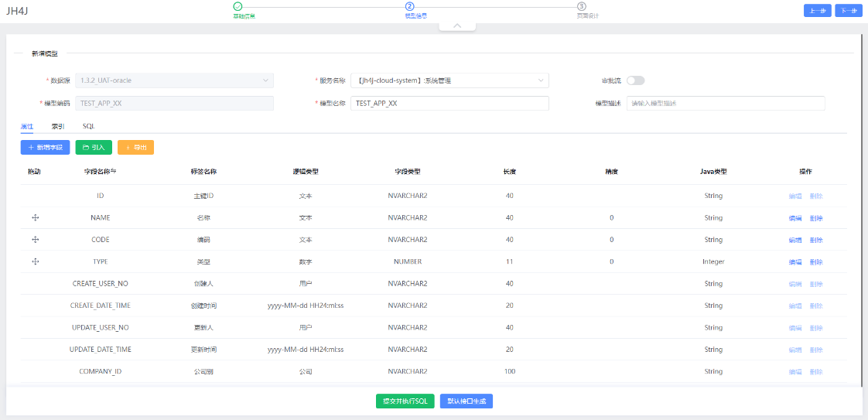Viewport: 868px width, 420px height.
Task: Click the CREATE_USER_NO field name cell
Action: point(101,284)
